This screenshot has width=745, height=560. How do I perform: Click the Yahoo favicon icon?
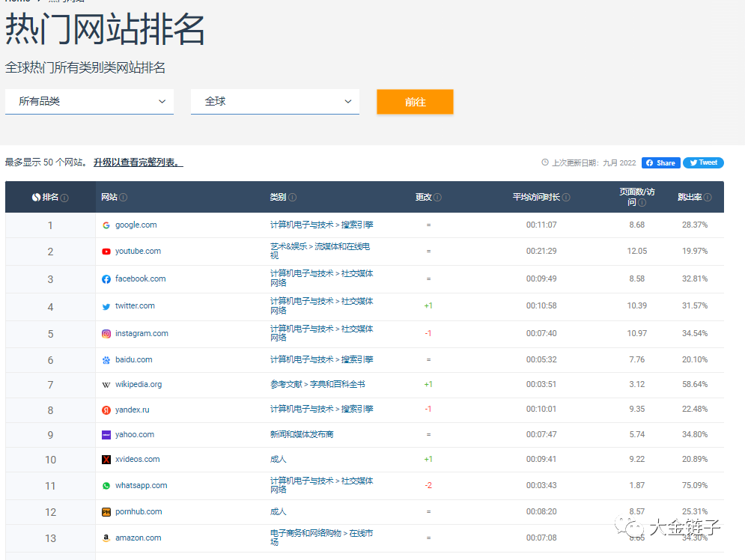(x=106, y=435)
